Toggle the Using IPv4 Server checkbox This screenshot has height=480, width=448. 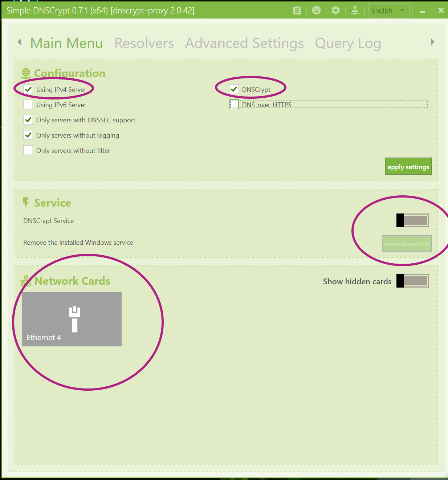[x=28, y=89]
